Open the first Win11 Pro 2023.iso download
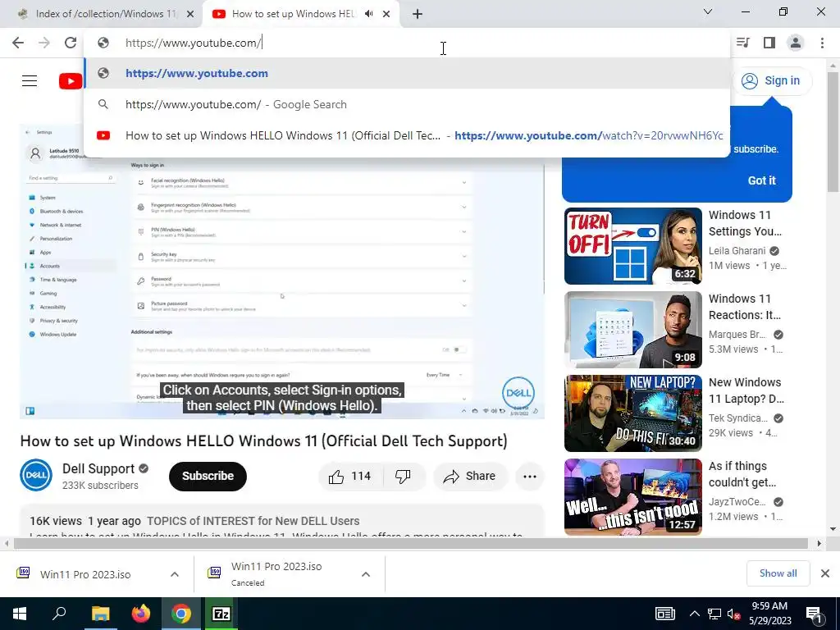The image size is (840, 630). [x=85, y=574]
